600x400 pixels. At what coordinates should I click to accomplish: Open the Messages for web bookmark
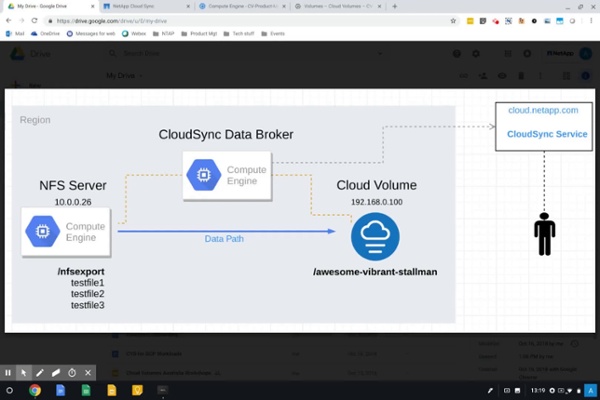point(91,34)
